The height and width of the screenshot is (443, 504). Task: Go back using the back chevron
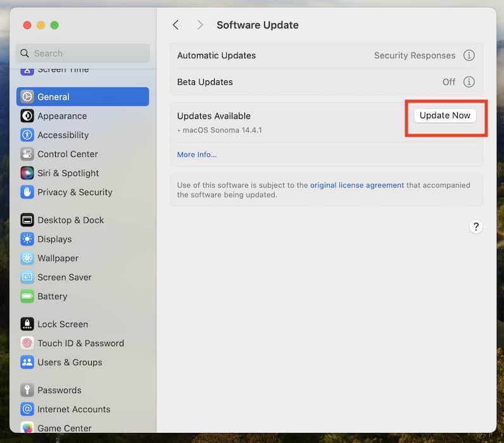pyautogui.click(x=176, y=25)
